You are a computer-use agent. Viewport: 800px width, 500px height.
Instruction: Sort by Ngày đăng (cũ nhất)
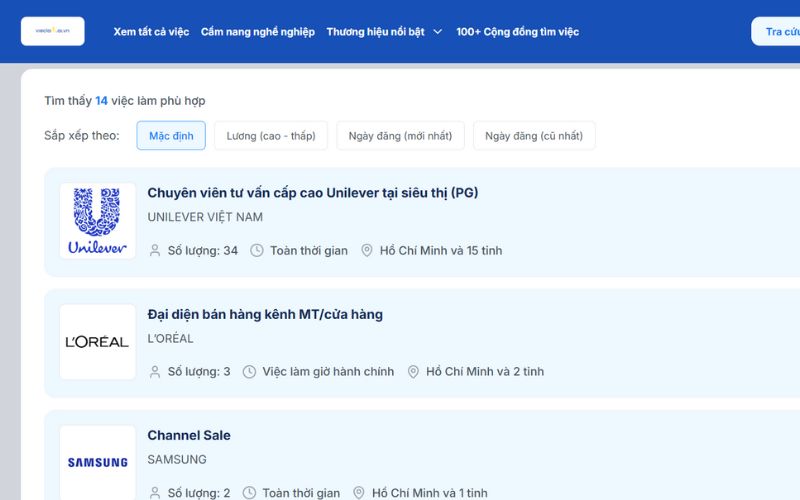pyautogui.click(x=534, y=136)
